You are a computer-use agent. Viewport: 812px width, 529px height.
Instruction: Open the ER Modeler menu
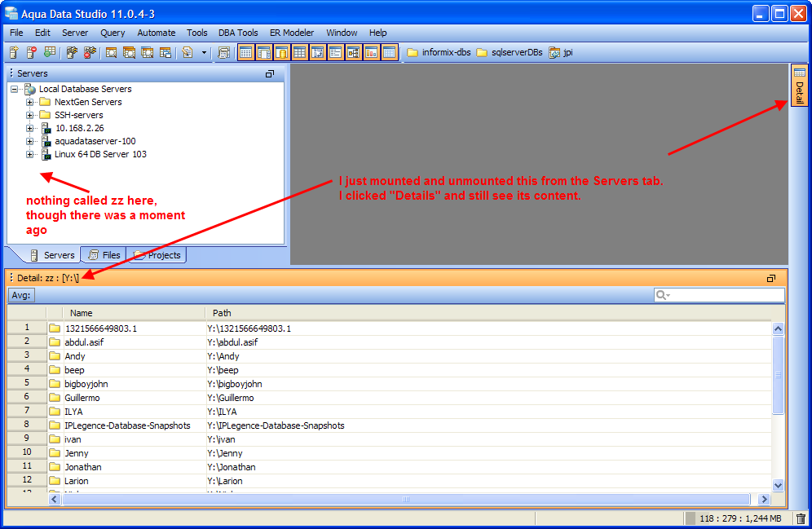(x=292, y=33)
